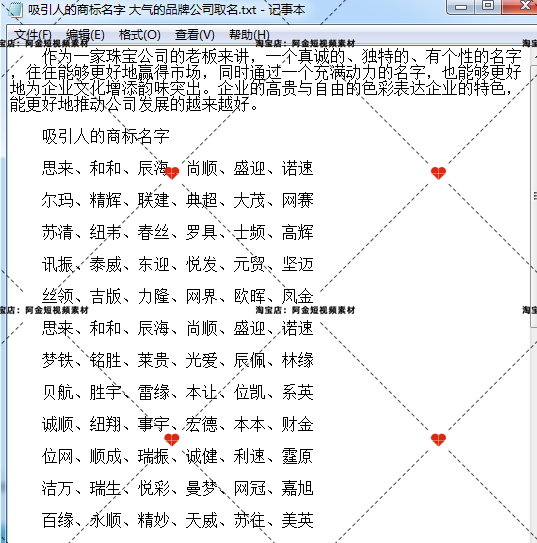Click the word 丝领
The height and width of the screenshot is (543, 537).
(x=58, y=296)
